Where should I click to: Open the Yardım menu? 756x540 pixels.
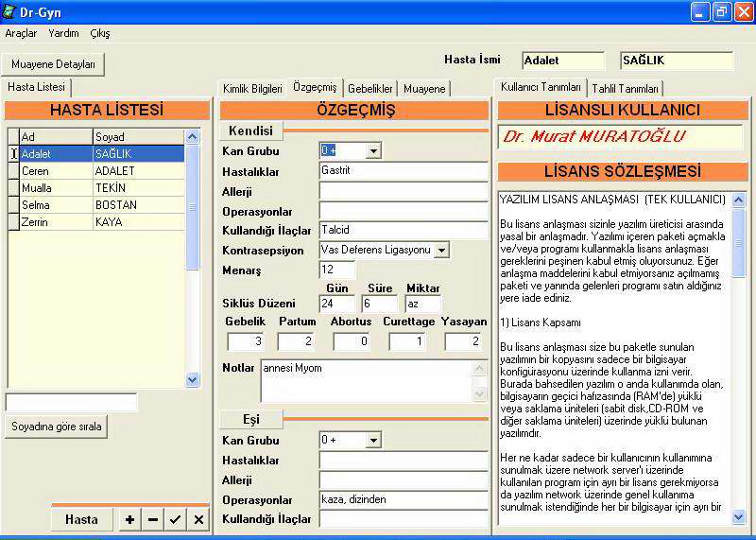[63, 33]
